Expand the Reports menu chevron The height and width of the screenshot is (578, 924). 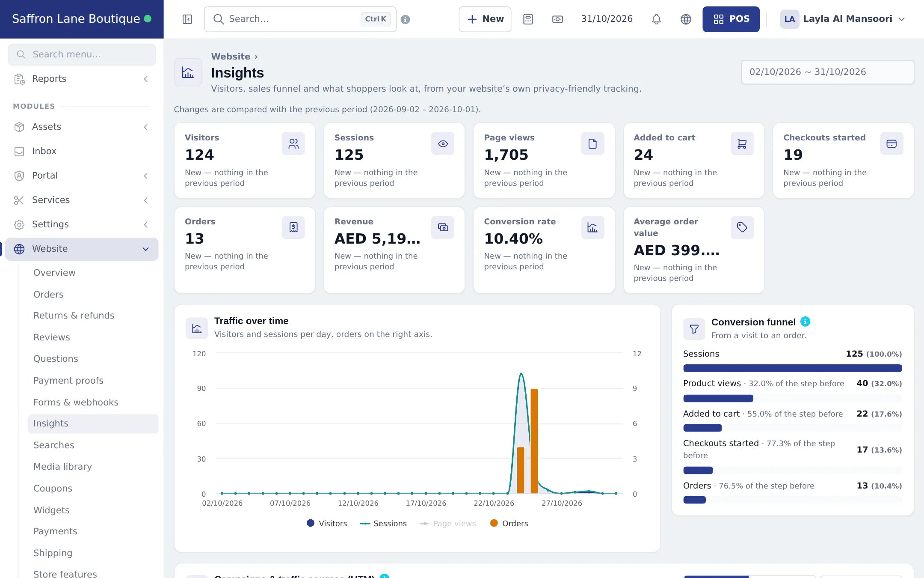pyautogui.click(x=146, y=79)
